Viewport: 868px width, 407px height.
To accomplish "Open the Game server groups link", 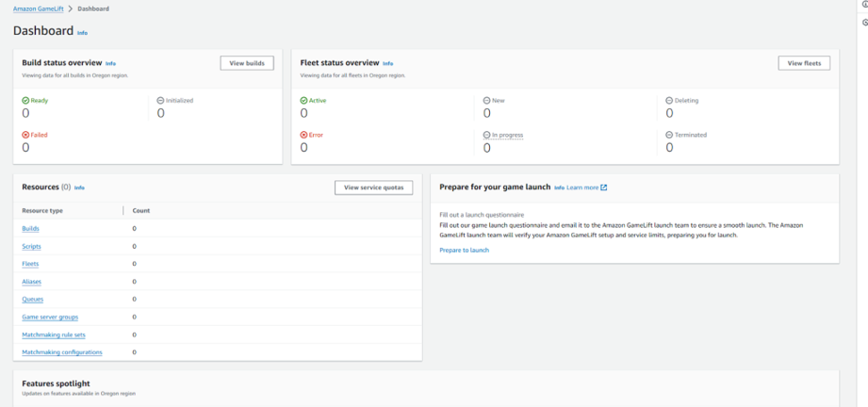I will point(50,317).
